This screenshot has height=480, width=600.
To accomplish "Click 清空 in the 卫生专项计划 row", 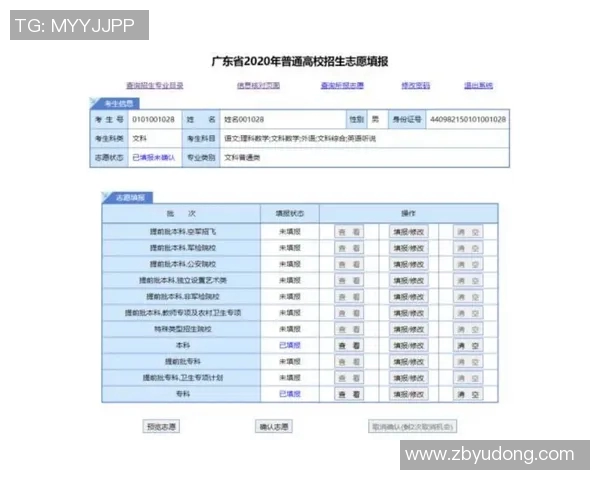I will [468, 378].
